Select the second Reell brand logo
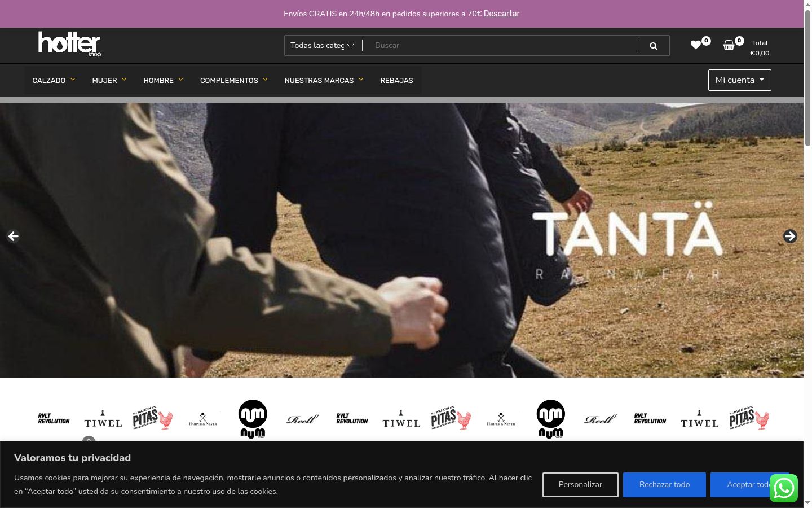The height and width of the screenshot is (508, 812). pos(601,419)
